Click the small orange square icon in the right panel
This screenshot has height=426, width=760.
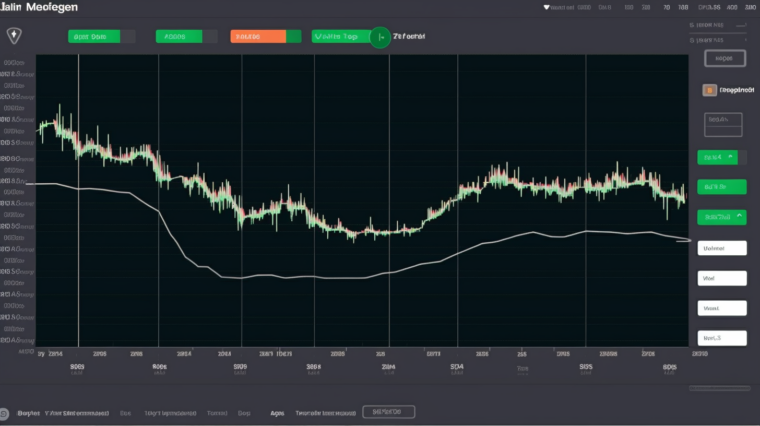click(x=706, y=90)
